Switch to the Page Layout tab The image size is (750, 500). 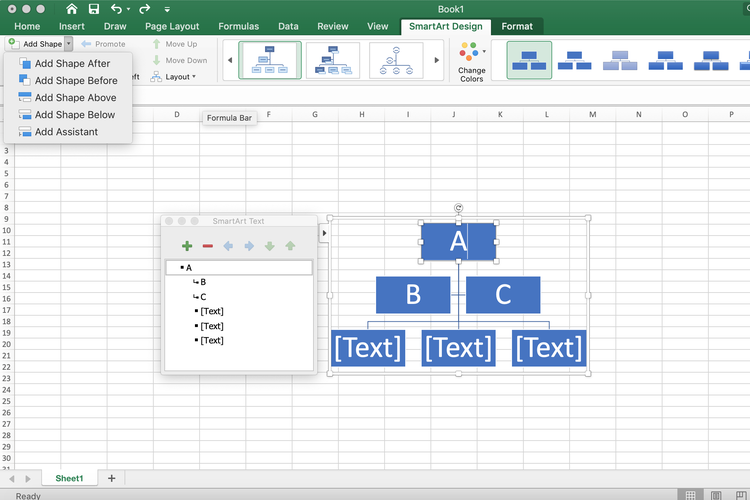point(171,26)
